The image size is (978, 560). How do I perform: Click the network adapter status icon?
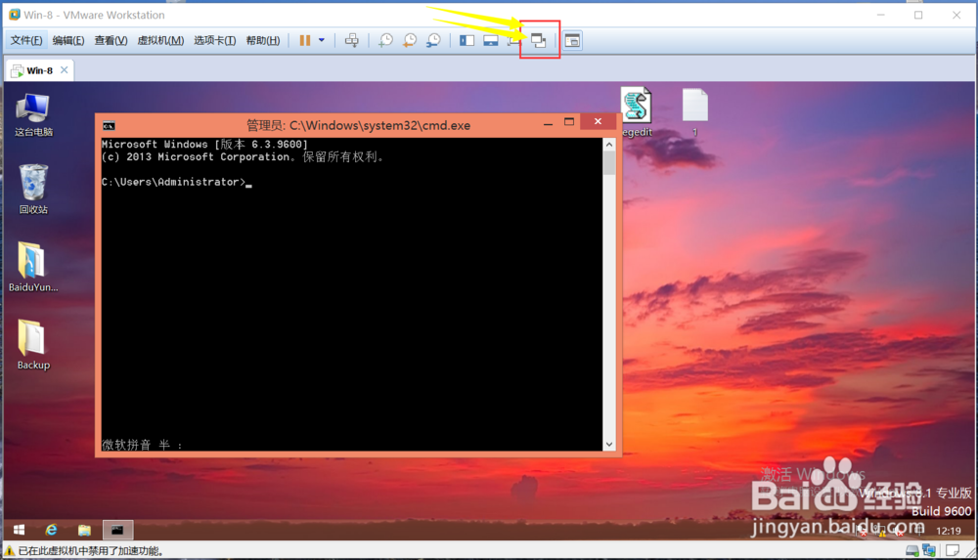(x=929, y=550)
